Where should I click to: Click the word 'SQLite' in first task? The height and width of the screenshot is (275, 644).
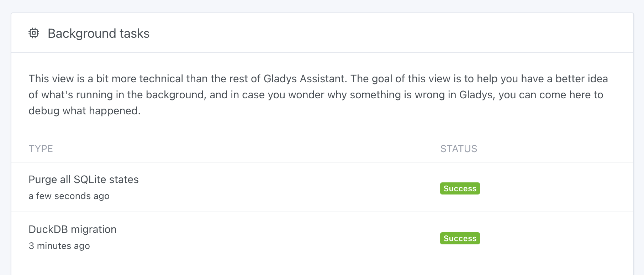point(90,180)
